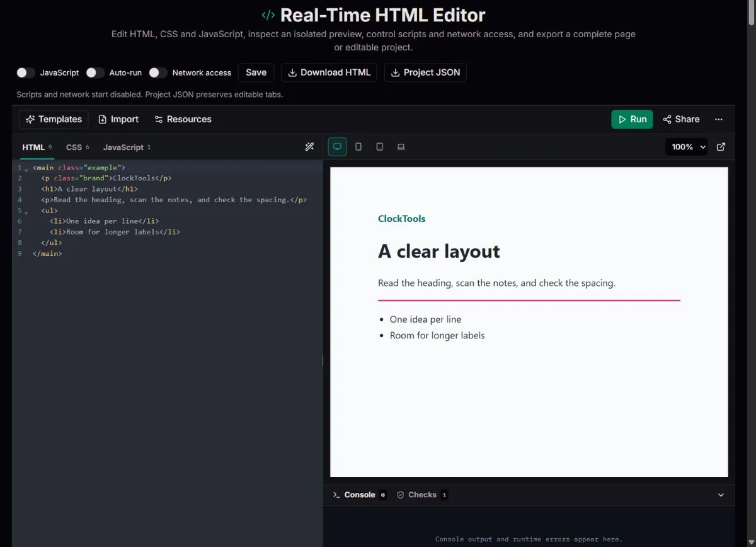Click 'One idea per line' code line
This screenshot has height=547, width=756.
(104, 221)
